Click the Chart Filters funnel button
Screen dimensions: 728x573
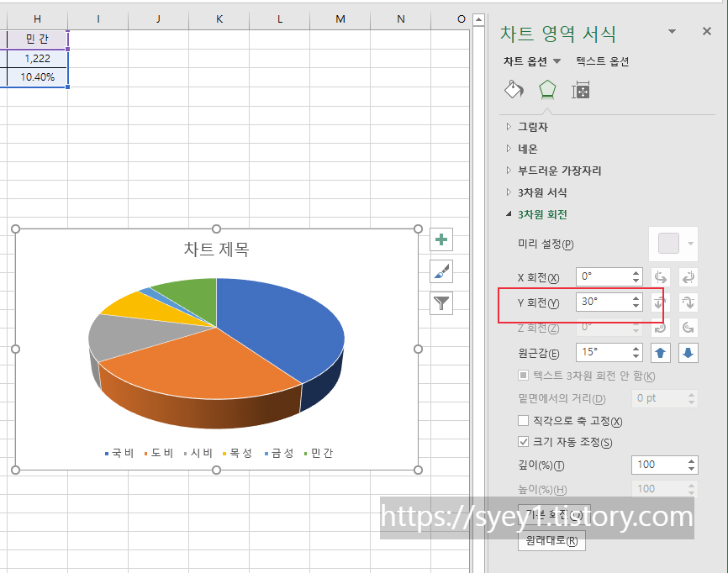441,303
